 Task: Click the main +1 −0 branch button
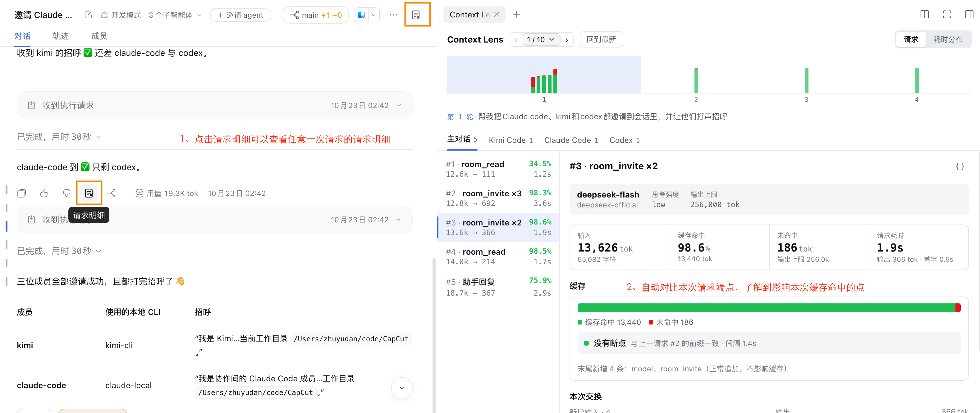tap(316, 15)
